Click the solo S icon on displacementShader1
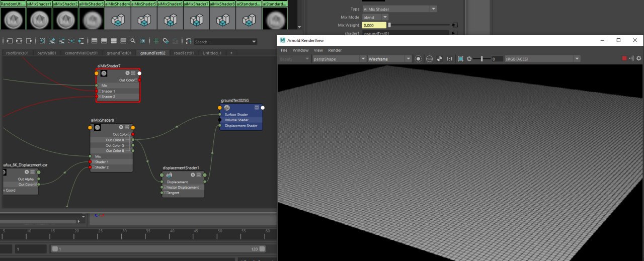The height and width of the screenshot is (261, 644). point(192,175)
